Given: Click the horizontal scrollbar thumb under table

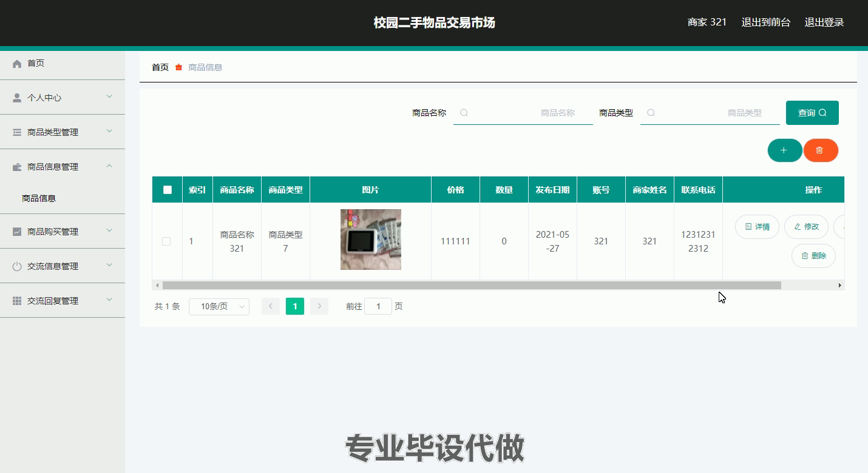Looking at the screenshot, I should (472, 285).
